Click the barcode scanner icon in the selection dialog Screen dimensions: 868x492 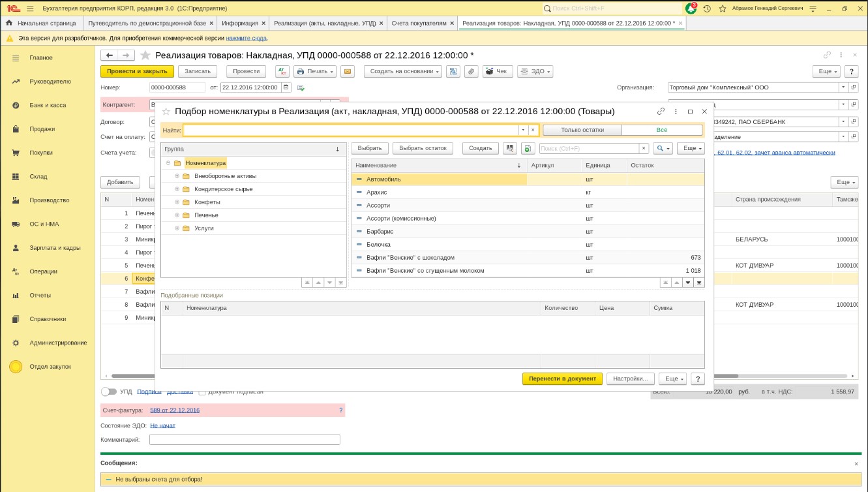(510, 148)
